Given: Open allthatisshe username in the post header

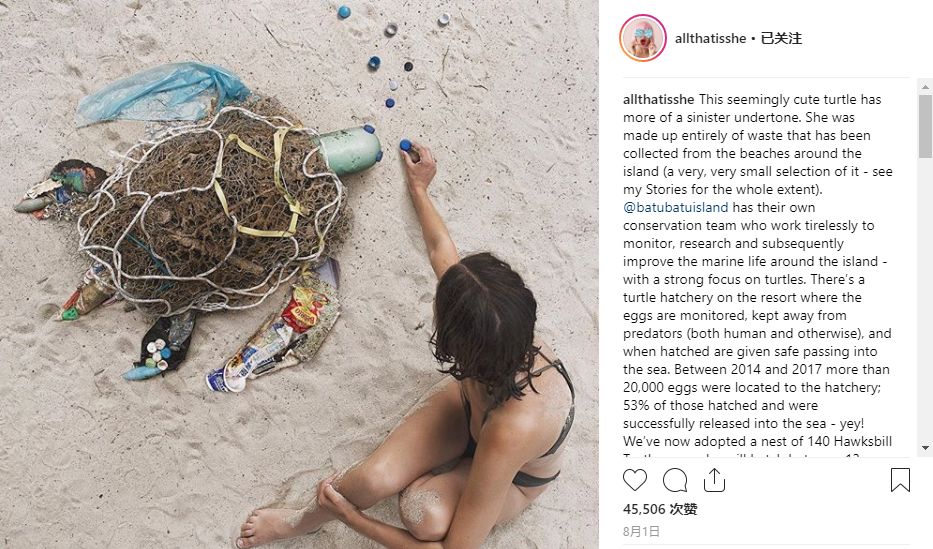Looking at the screenshot, I should pyautogui.click(x=710, y=38).
